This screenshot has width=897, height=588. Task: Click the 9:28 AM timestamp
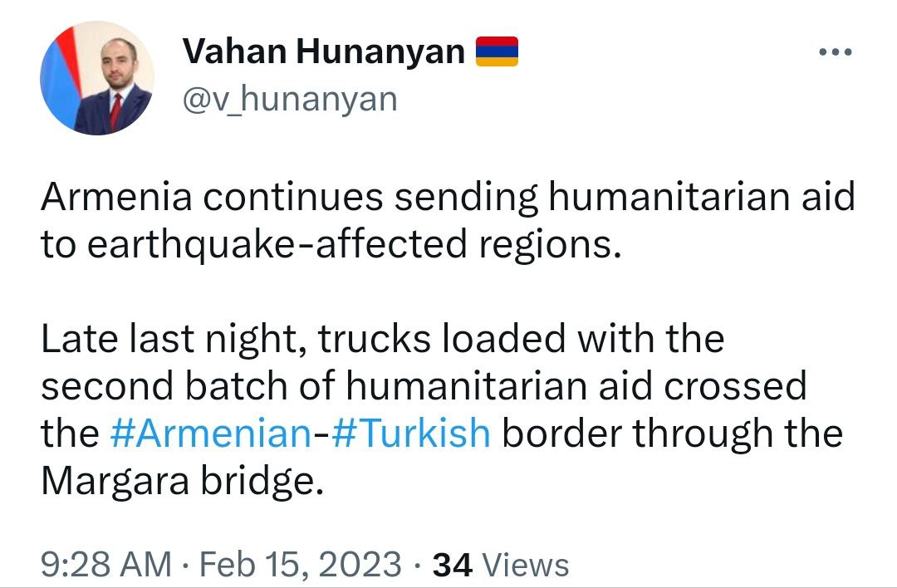106,564
